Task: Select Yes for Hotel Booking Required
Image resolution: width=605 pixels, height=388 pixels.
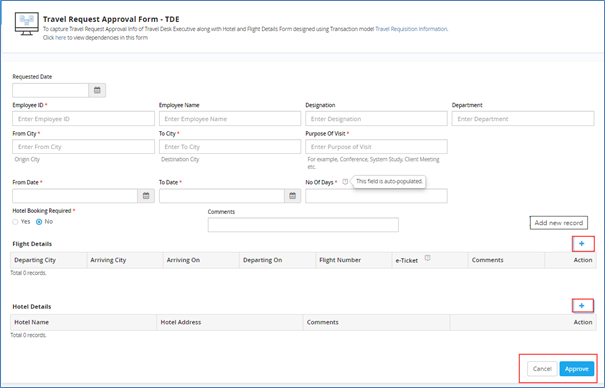Action: pyautogui.click(x=15, y=222)
